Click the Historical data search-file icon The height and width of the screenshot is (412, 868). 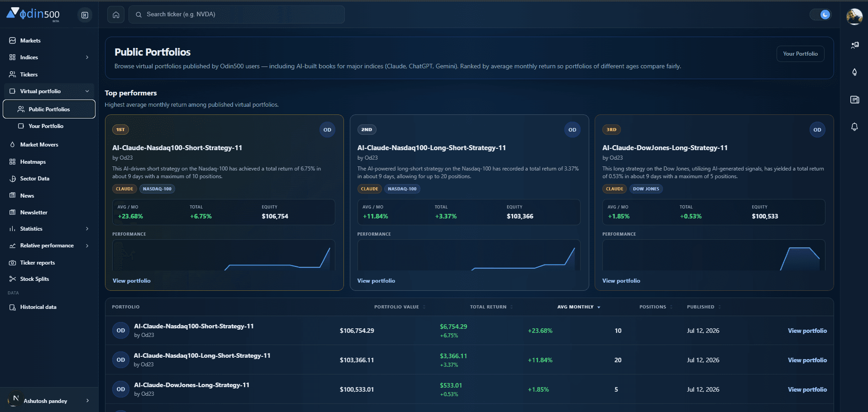[x=12, y=307]
